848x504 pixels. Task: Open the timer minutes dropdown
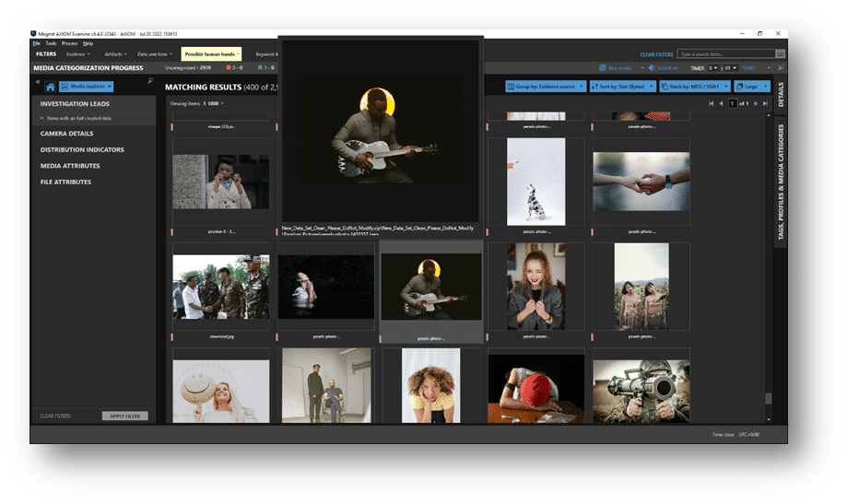[x=713, y=68]
